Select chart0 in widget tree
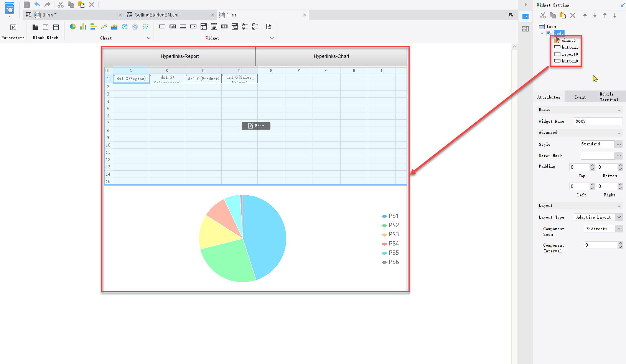The image size is (626, 364). click(565, 40)
